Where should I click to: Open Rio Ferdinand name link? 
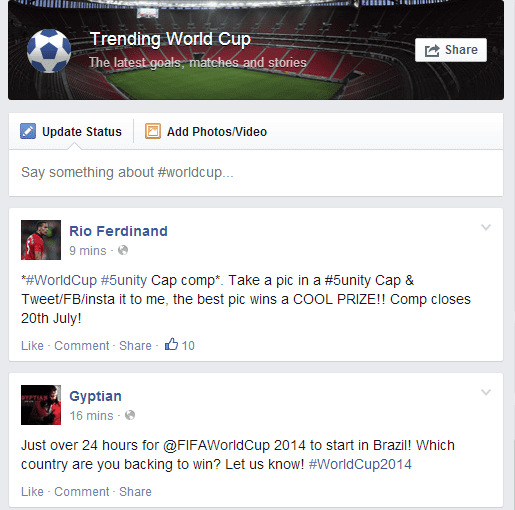pyautogui.click(x=118, y=231)
